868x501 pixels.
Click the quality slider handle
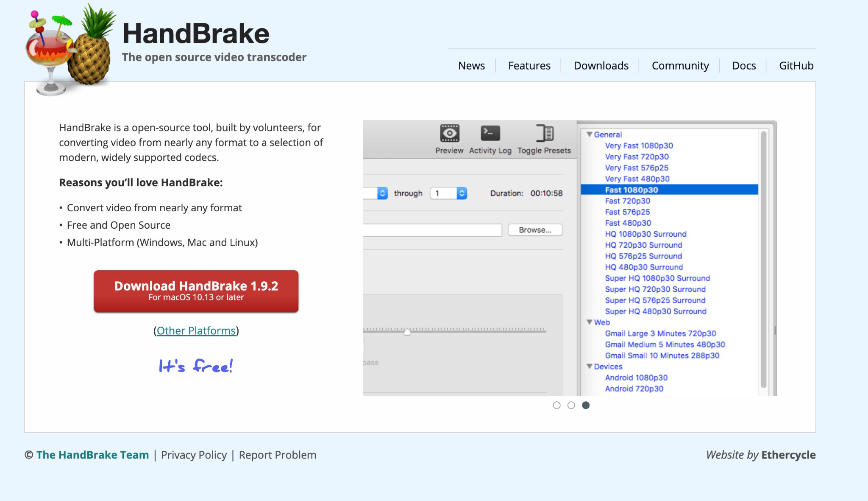click(407, 332)
